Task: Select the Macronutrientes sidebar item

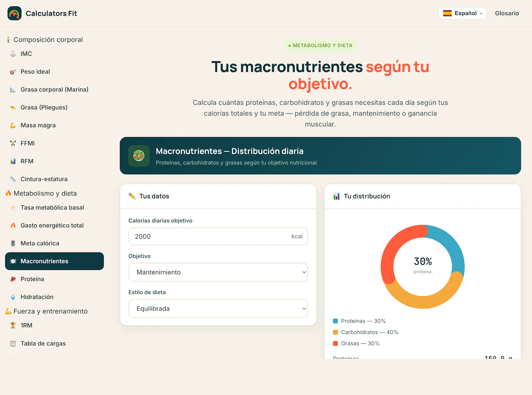Action: pyautogui.click(x=55, y=261)
